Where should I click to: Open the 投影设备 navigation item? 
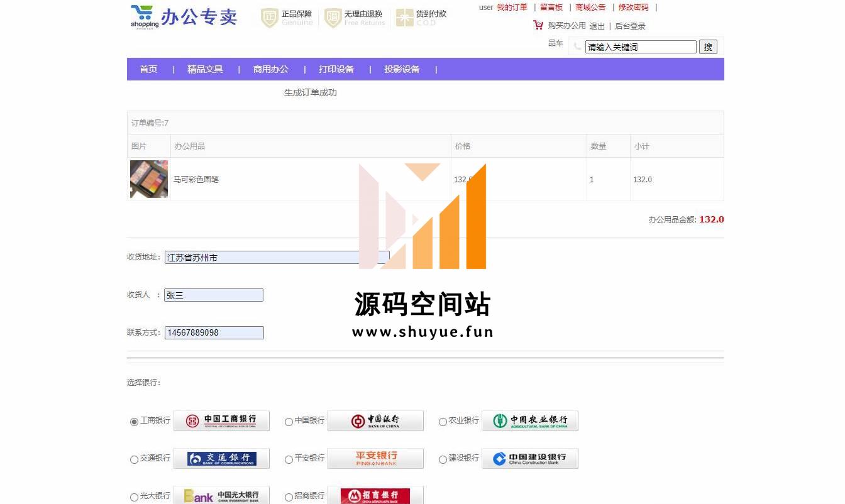coord(402,69)
